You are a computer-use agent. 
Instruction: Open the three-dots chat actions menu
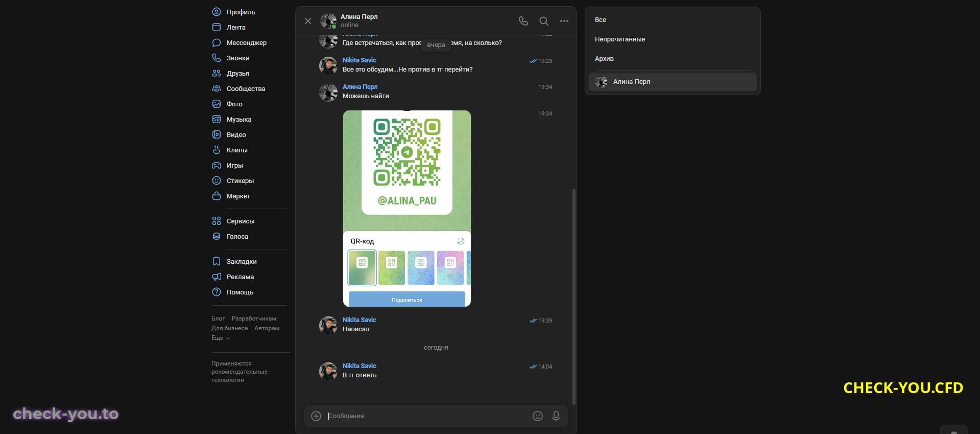564,21
